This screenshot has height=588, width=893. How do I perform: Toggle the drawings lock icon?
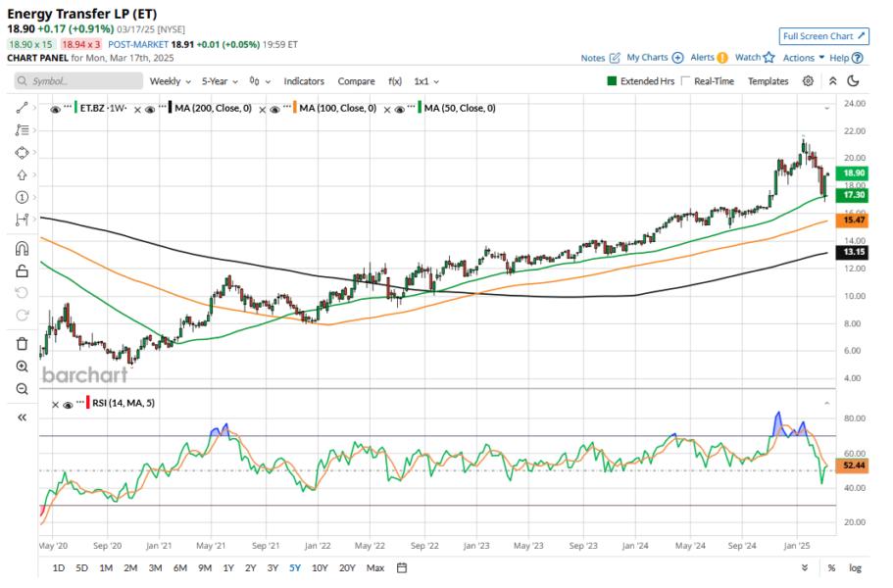coord(22,270)
